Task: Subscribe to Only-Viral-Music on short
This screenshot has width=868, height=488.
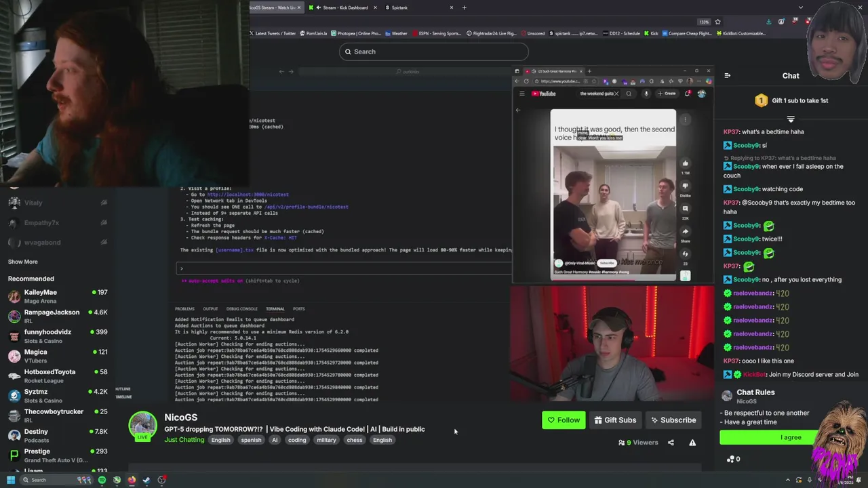Action: coord(607,263)
